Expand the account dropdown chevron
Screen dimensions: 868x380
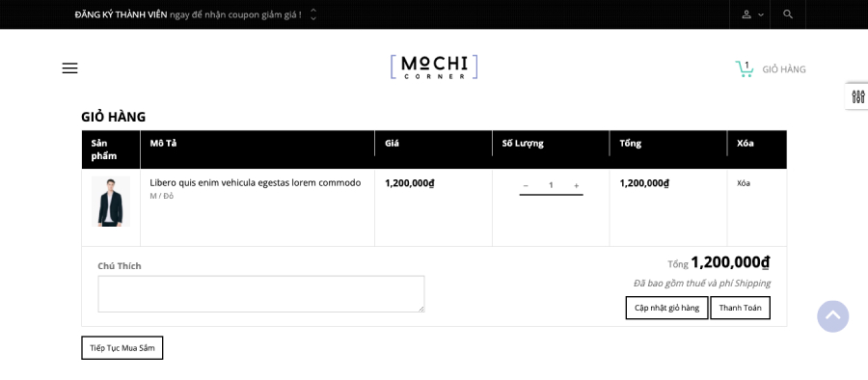(x=761, y=15)
